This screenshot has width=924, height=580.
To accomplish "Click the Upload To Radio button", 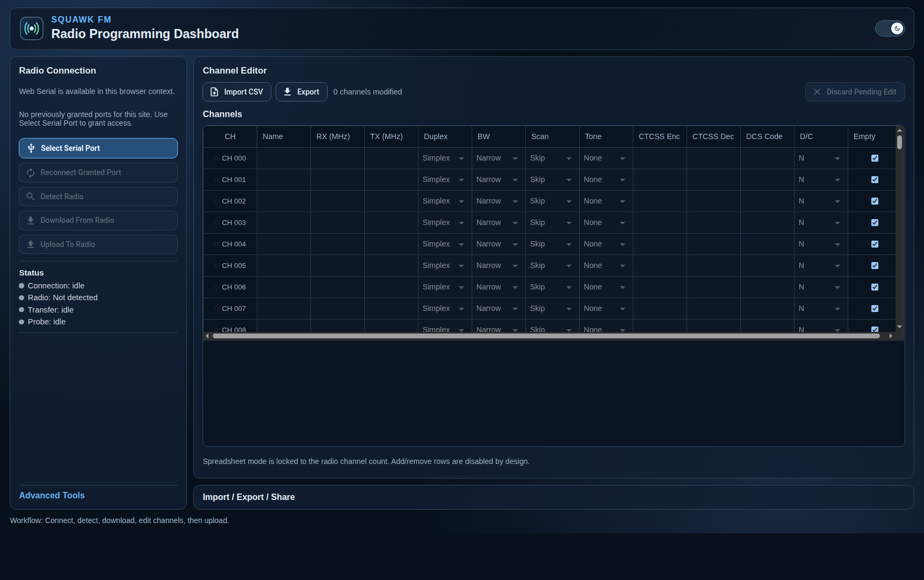I will pos(98,244).
